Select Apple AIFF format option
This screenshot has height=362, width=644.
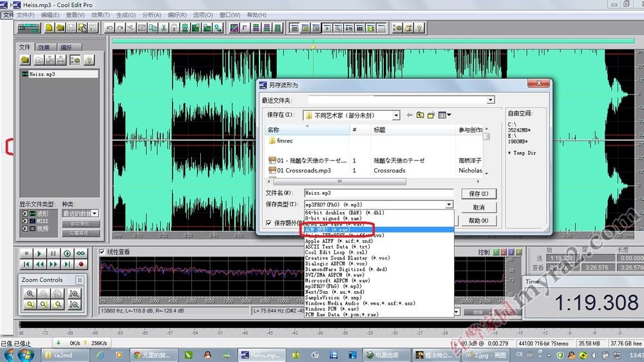click(x=379, y=241)
